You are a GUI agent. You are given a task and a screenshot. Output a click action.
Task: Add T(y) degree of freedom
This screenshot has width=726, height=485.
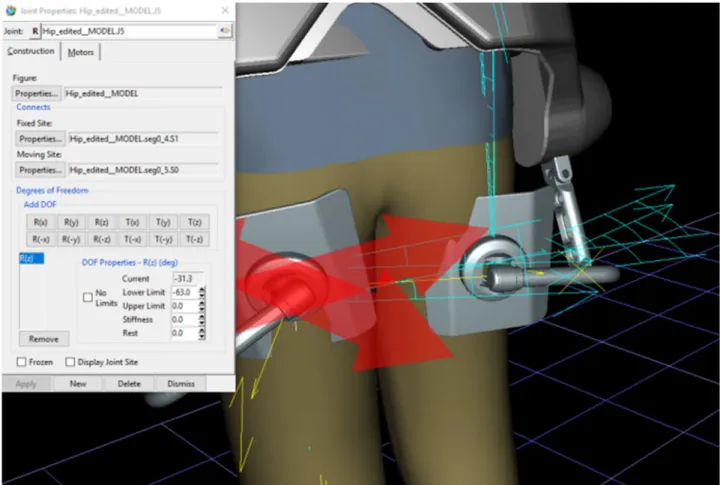pyautogui.click(x=163, y=222)
